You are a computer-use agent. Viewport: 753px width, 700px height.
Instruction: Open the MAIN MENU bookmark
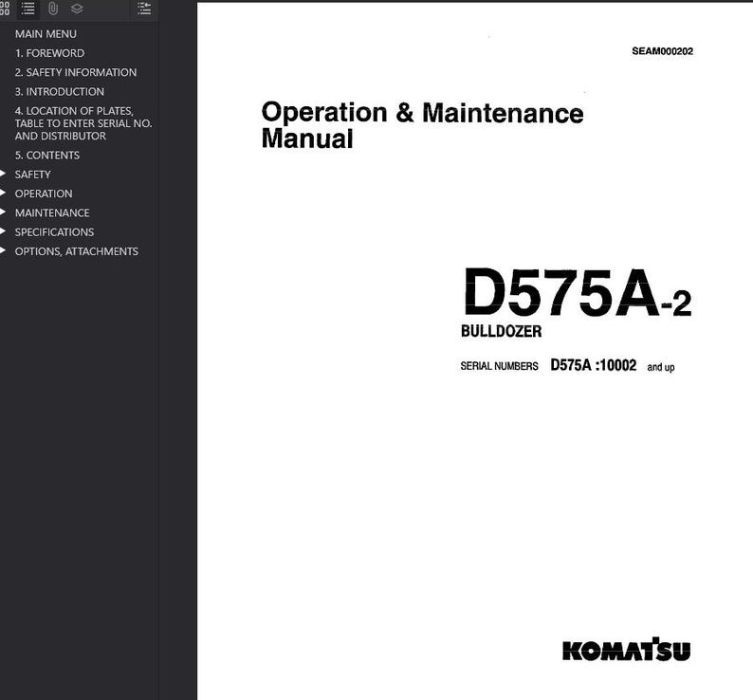tap(46, 34)
